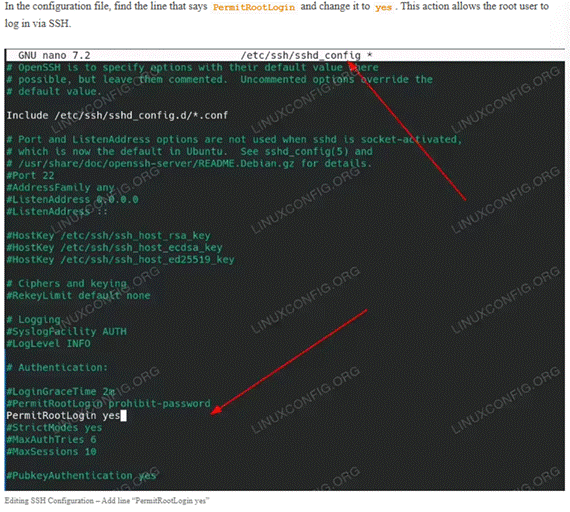Click the #StrictModes yes line
Viewport: 570px width, 512px height.
pyautogui.click(x=54, y=428)
